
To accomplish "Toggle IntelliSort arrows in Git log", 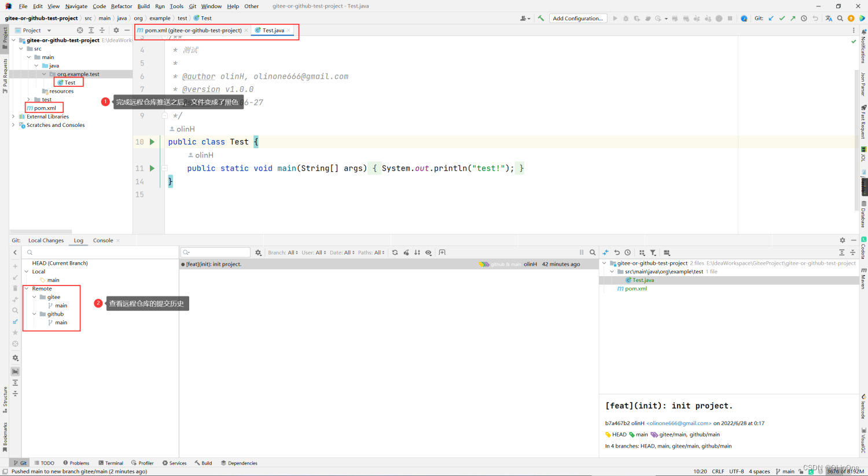I will click(417, 252).
